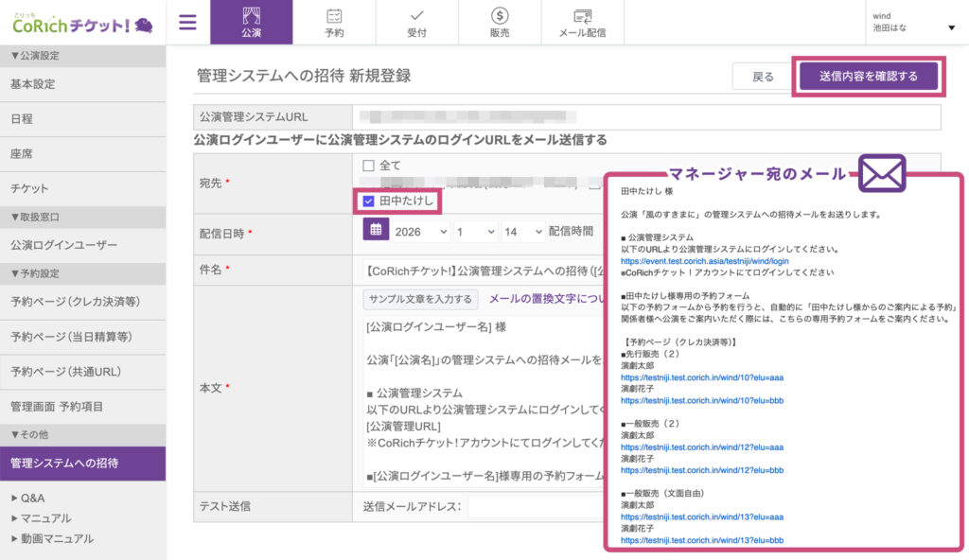Check the 全て recipients checkbox

(x=369, y=166)
